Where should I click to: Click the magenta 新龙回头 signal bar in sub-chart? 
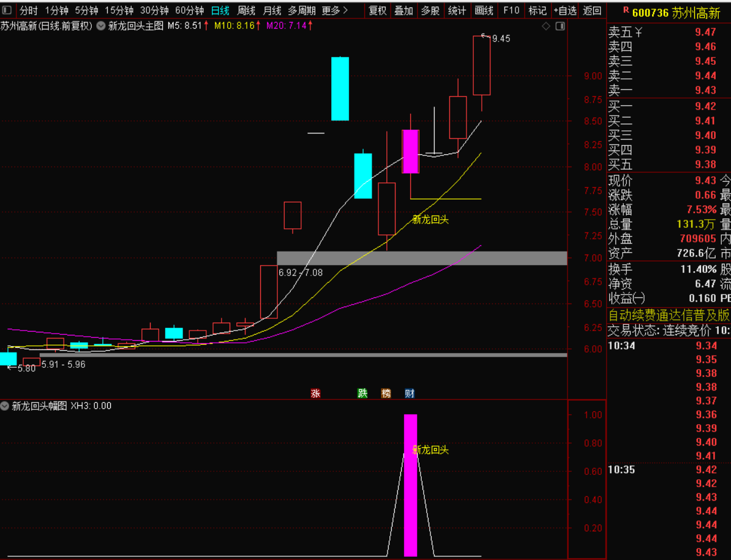point(410,485)
